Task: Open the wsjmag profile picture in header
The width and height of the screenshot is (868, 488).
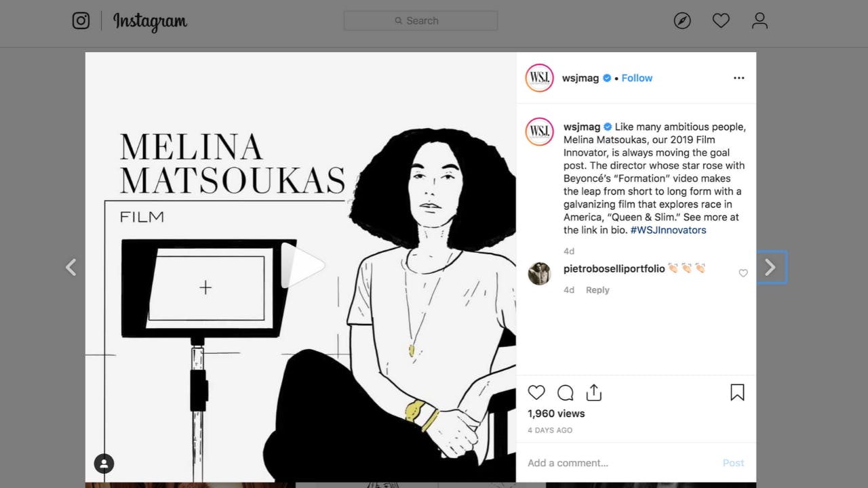Action: 539,78
